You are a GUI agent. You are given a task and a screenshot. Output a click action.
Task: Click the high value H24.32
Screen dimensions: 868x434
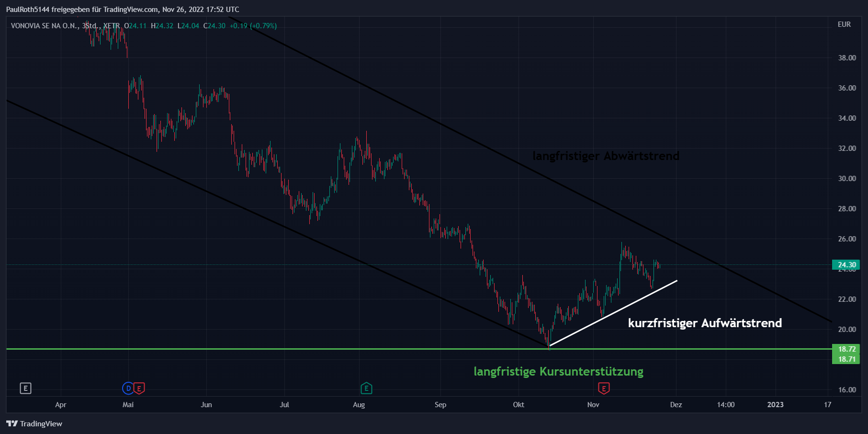(162, 26)
